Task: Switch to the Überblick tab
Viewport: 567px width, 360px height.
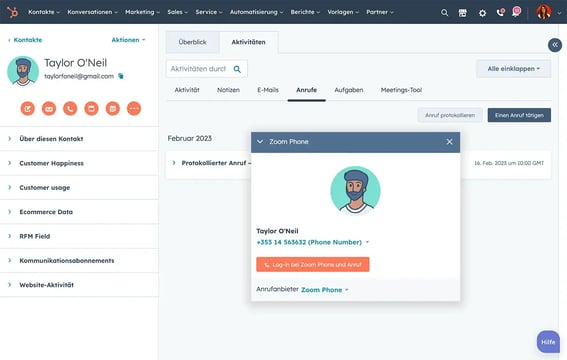Action: click(x=192, y=42)
